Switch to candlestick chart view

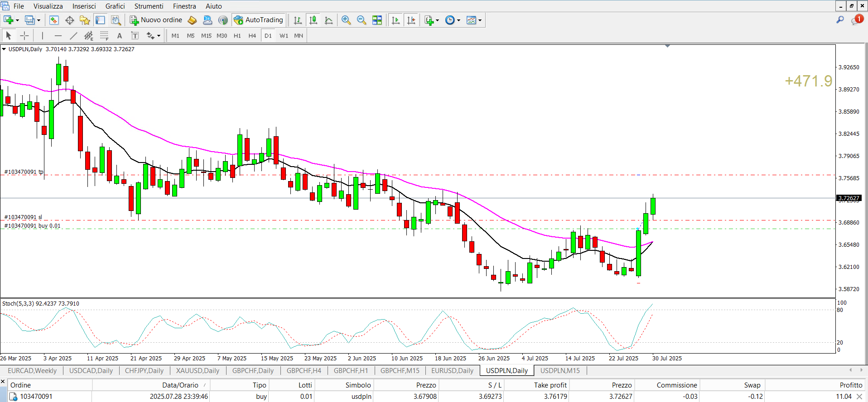click(x=313, y=20)
